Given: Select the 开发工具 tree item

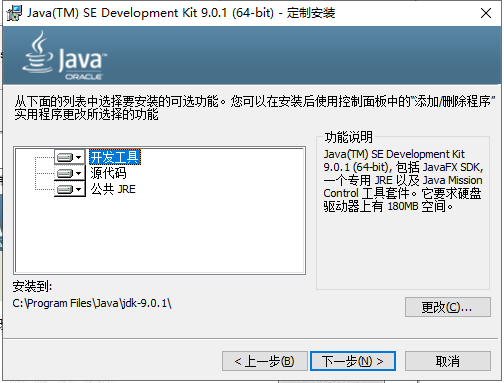Looking at the screenshot, I should pos(115,157).
